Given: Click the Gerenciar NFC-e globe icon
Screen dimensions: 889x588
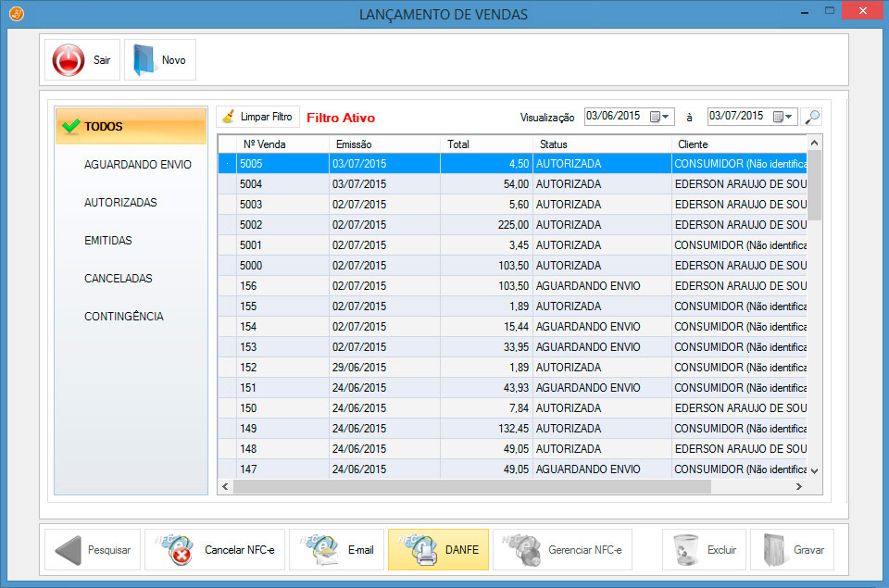Looking at the screenshot, I should coord(521,550).
